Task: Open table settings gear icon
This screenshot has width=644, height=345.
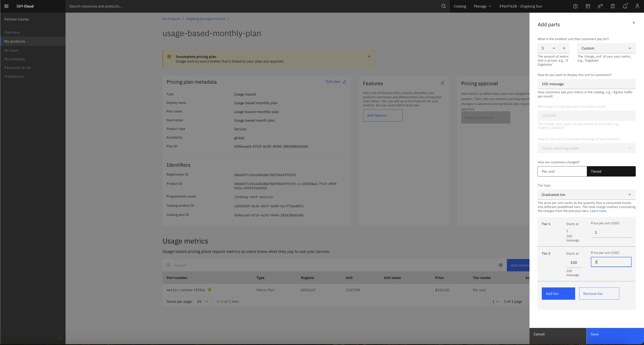Action: point(501,265)
